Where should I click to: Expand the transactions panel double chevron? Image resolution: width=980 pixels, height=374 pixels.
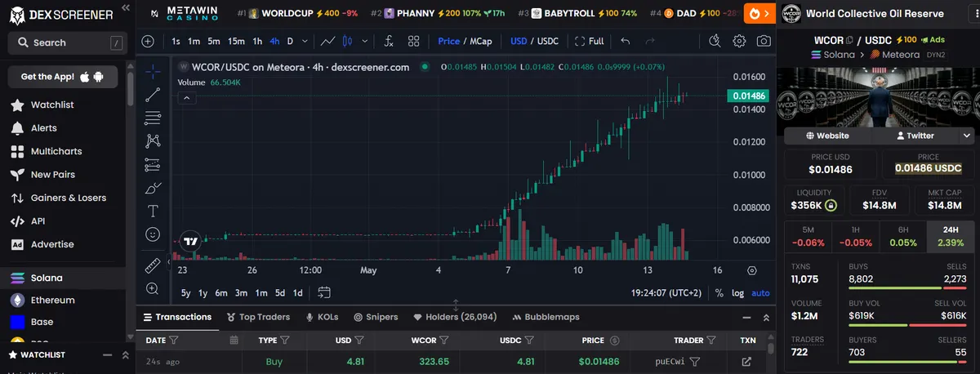[x=766, y=317]
